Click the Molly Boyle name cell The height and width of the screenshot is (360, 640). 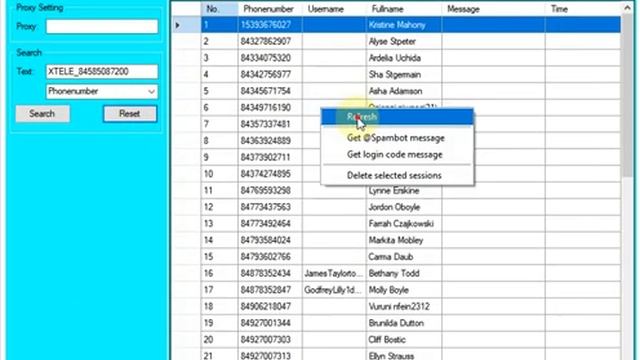[x=404, y=290]
